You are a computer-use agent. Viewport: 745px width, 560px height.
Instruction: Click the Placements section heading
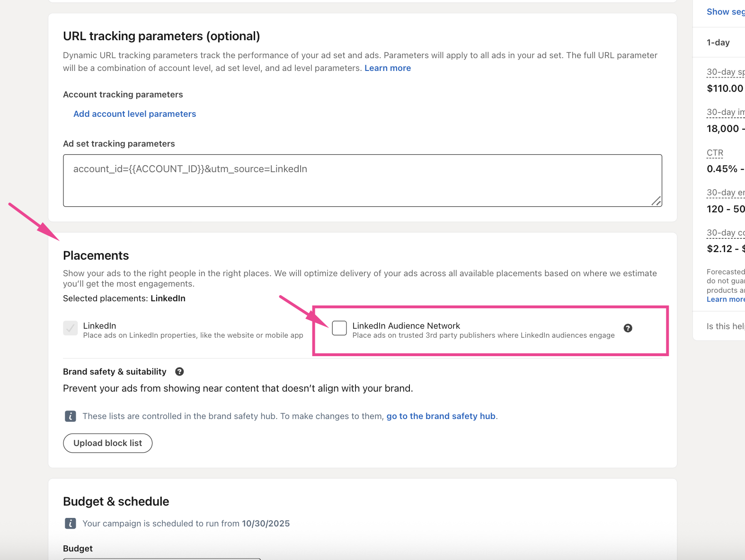point(96,255)
